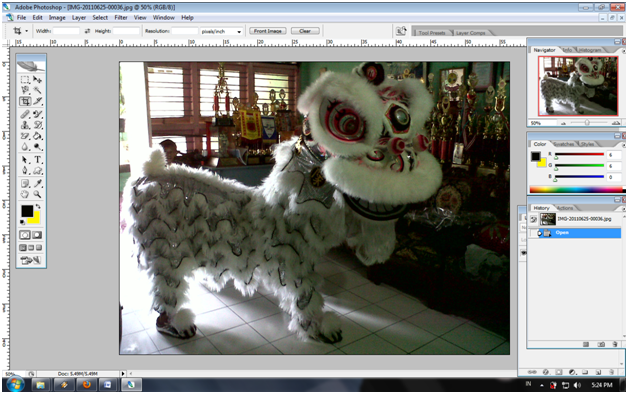Click zoom in icon in Navigator panel
628x394 pixels.
coord(616,123)
